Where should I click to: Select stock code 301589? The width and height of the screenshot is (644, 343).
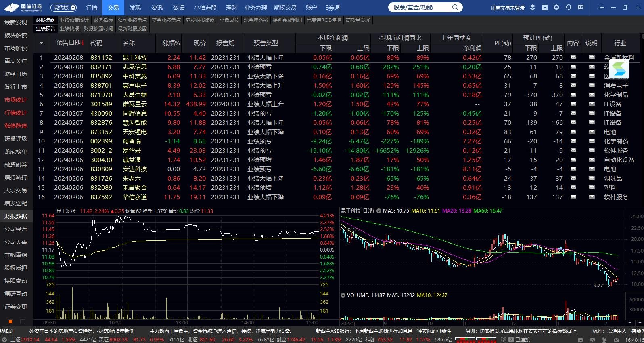pos(101,104)
